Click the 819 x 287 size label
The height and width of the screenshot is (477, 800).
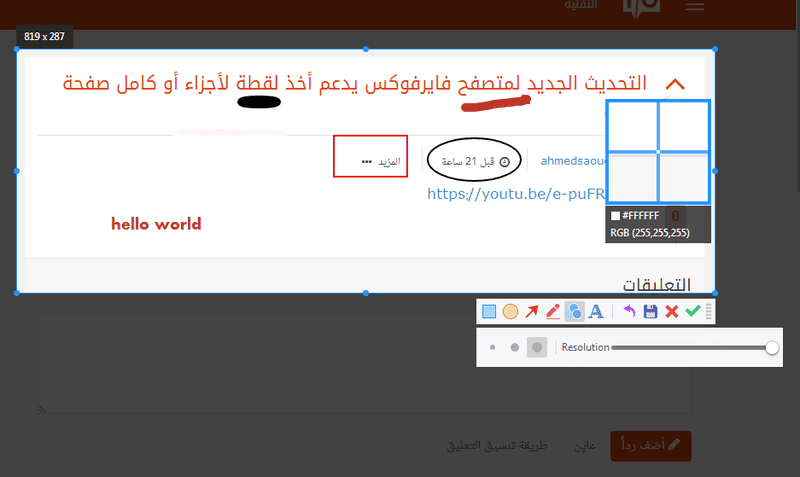click(44, 36)
